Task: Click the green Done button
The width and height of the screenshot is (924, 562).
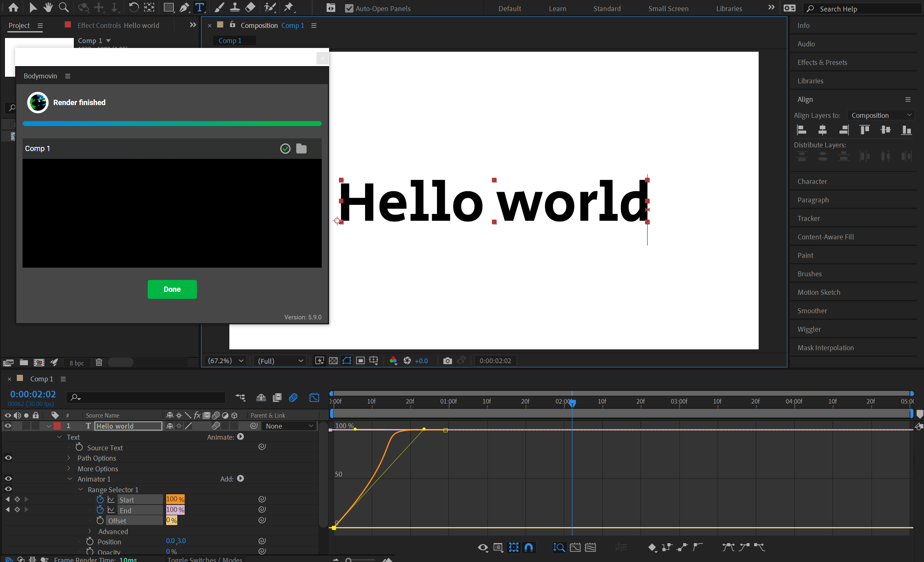Action: (x=172, y=289)
